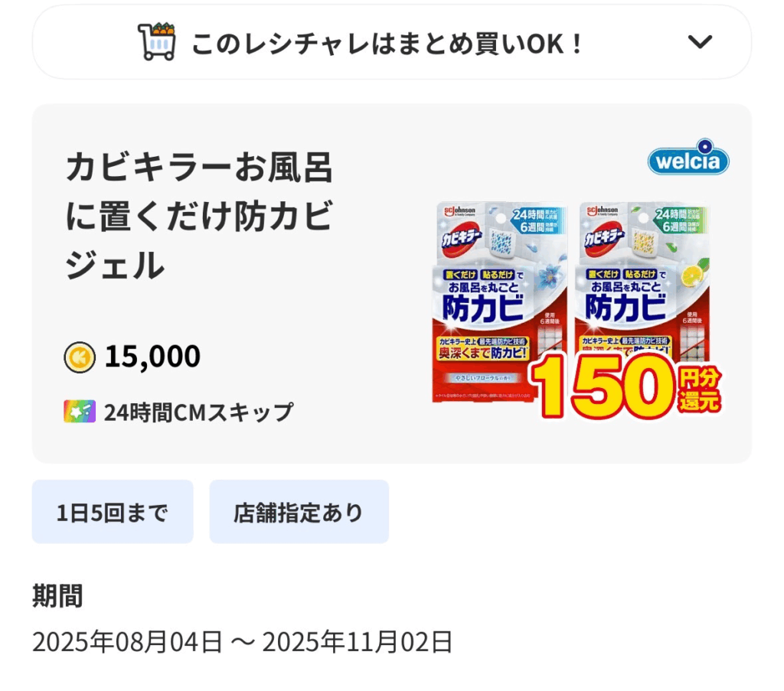Viewport: 784px width, 691px height.
Task: Tap the このレシチャレはまとめ買いOK！ banner text
Action: pos(387,43)
